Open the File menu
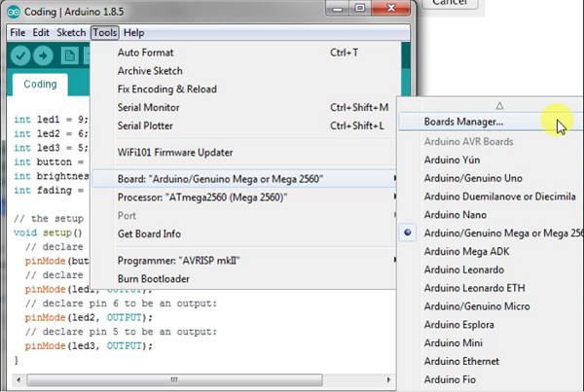Screen dimensions: 584x392 pos(18,33)
